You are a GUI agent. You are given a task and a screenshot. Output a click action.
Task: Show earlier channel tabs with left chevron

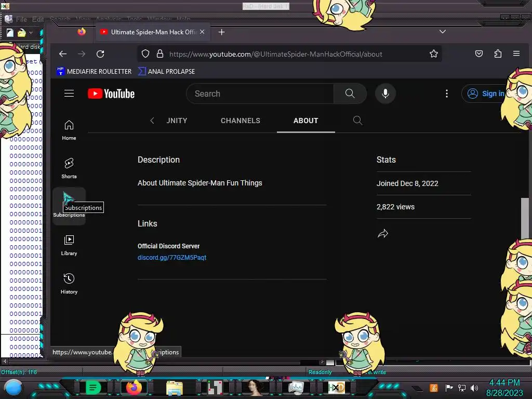[152, 121]
